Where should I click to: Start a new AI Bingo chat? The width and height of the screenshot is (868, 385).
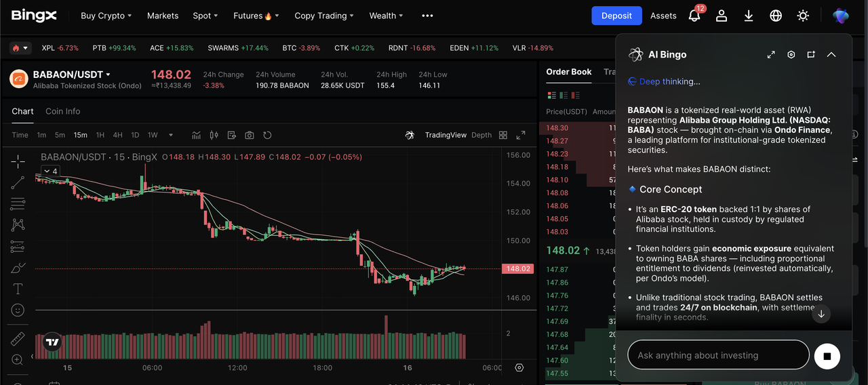coord(811,55)
